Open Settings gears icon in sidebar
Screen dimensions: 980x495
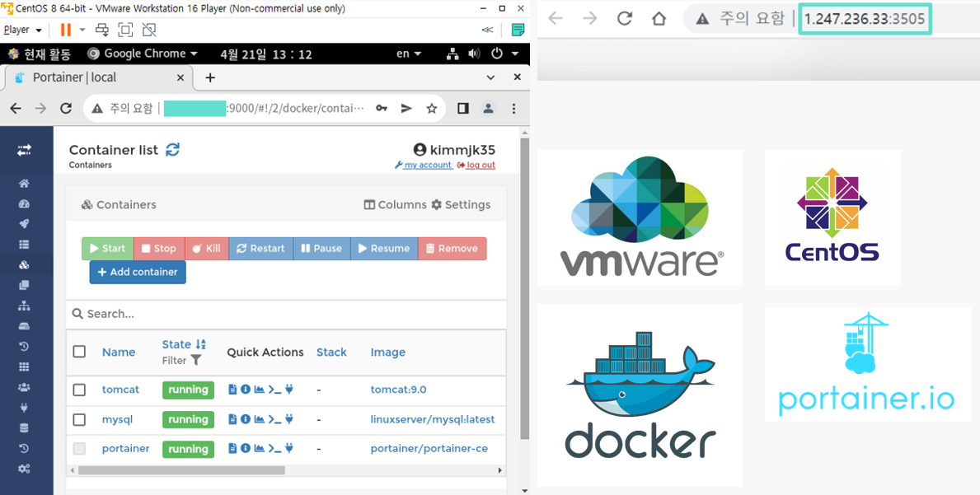coord(24,469)
